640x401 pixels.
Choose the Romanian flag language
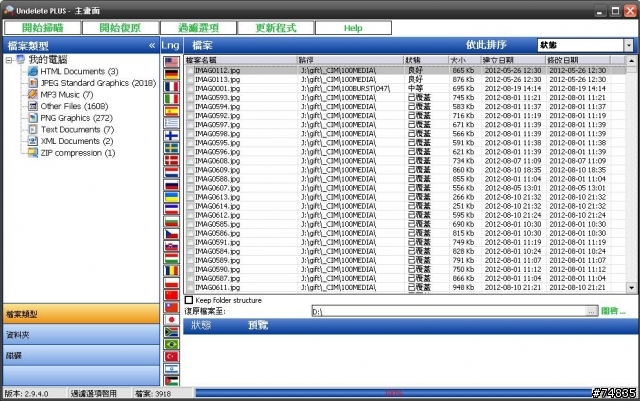pos(171,271)
